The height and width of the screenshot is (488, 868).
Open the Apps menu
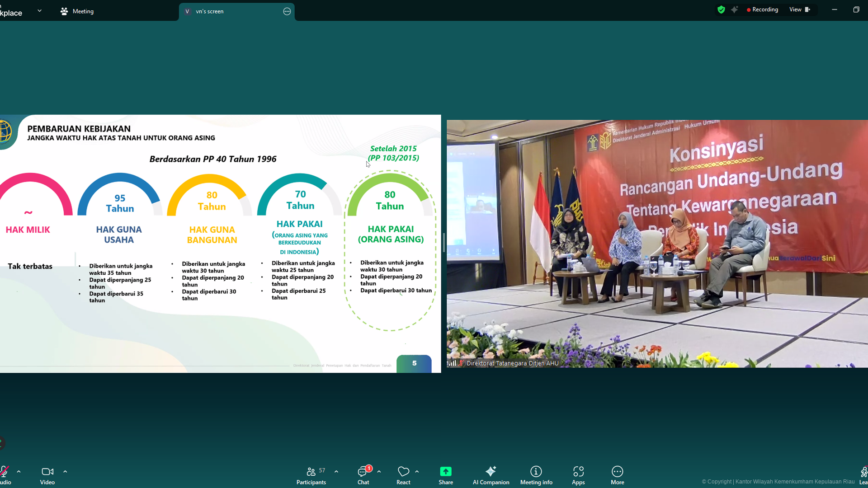pos(578,475)
